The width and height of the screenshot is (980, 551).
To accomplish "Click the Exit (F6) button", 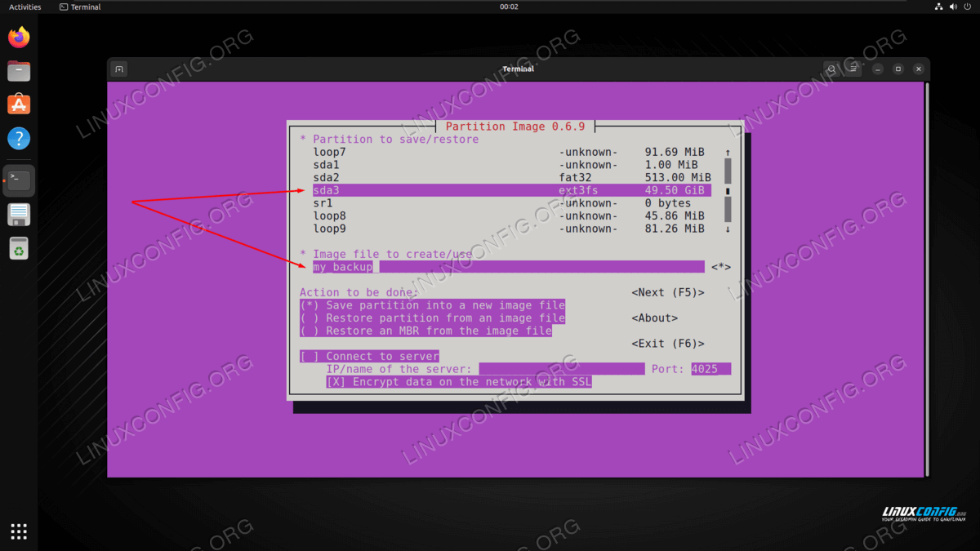I will (668, 344).
